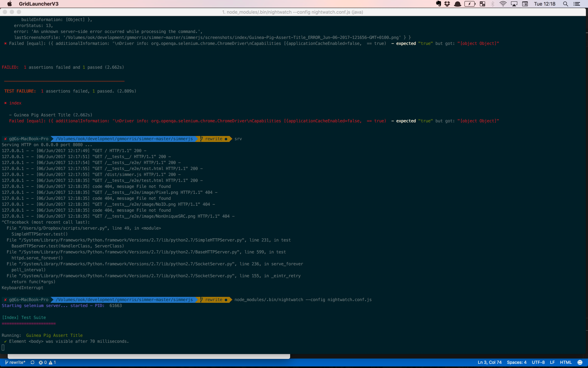The height and width of the screenshot is (368, 588).
Task: Open the AirPlay display menu
Action: point(514,4)
